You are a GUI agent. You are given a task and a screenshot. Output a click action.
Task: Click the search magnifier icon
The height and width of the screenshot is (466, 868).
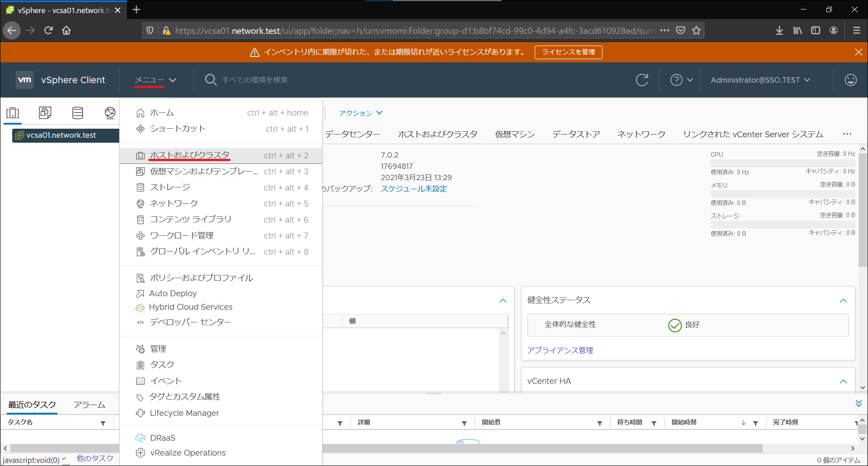[x=211, y=80]
